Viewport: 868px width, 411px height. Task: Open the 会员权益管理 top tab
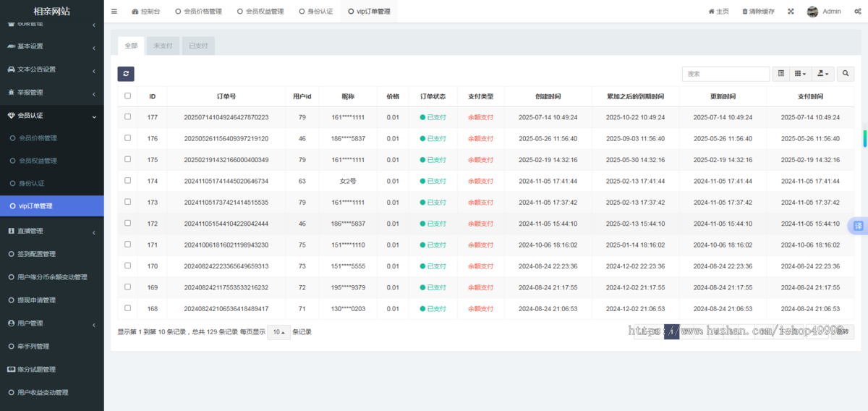(x=260, y=12)
